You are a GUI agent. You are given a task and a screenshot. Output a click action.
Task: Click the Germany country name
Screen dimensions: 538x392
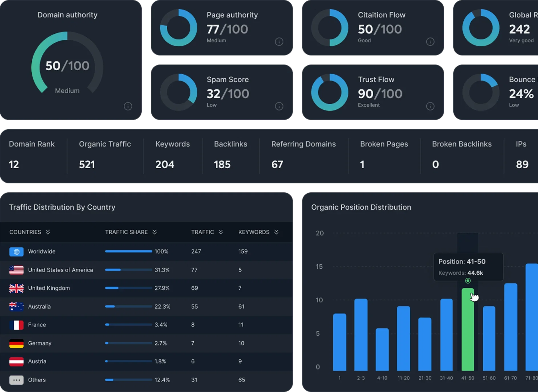pos(40,343)
